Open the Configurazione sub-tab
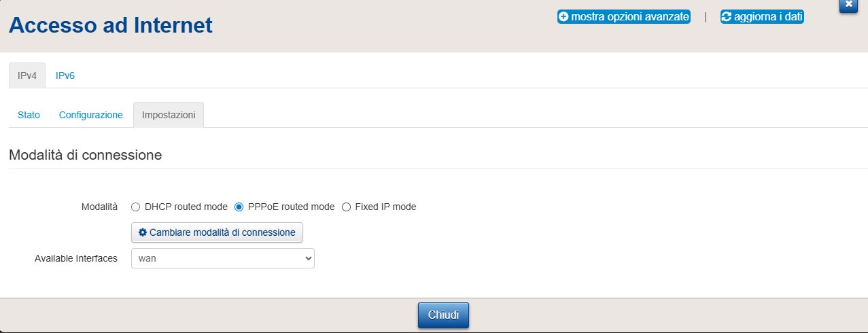 [x=91, y=115]
